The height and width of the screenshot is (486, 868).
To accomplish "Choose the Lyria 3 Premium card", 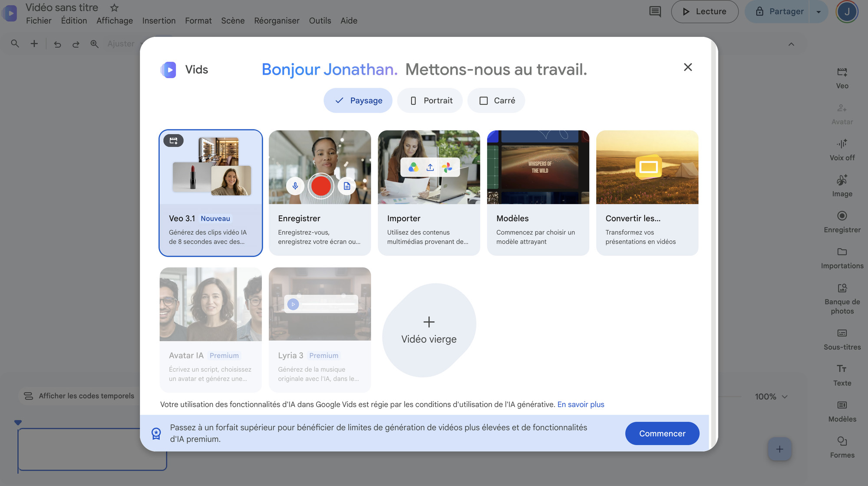I will tap(320, 330).
